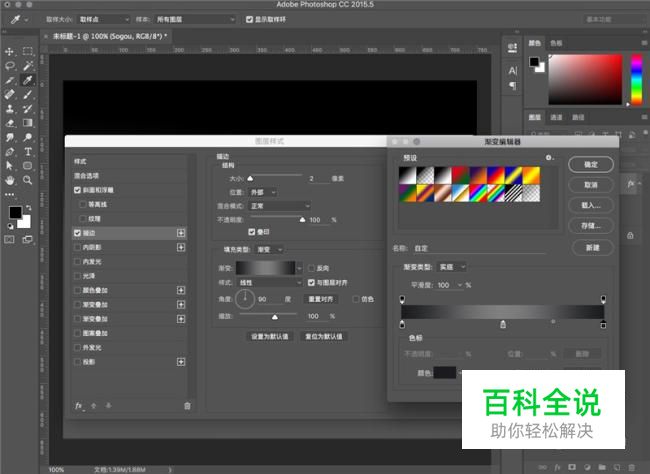The image size is (650, 474).
Task: Open the Gradient Editor presets gear menu
Action: [x=549, y=158]
